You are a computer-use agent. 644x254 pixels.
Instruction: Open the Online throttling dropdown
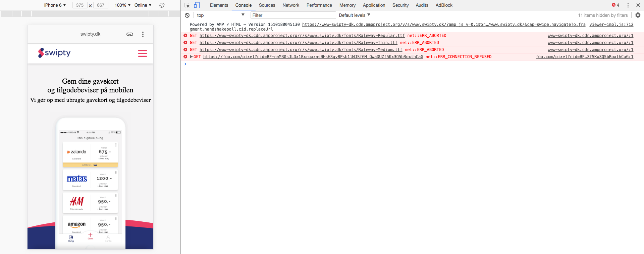[x=143, y=5]
